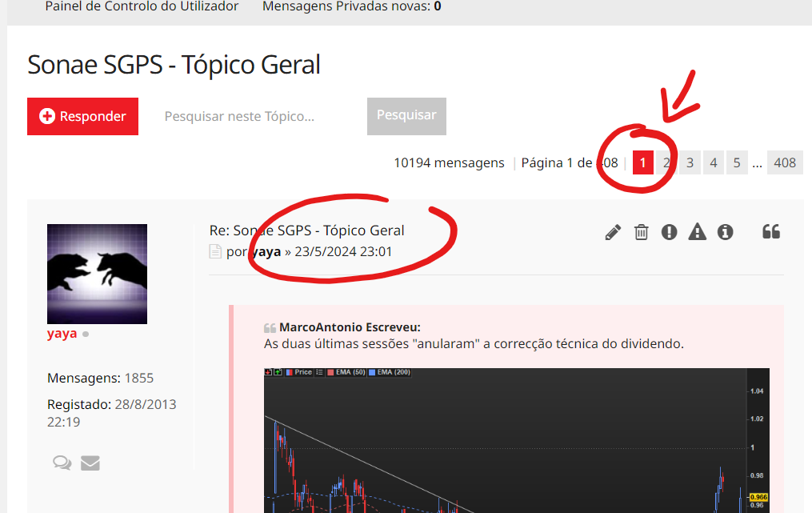Click the 1.02 price axis label

click(757, 419)
